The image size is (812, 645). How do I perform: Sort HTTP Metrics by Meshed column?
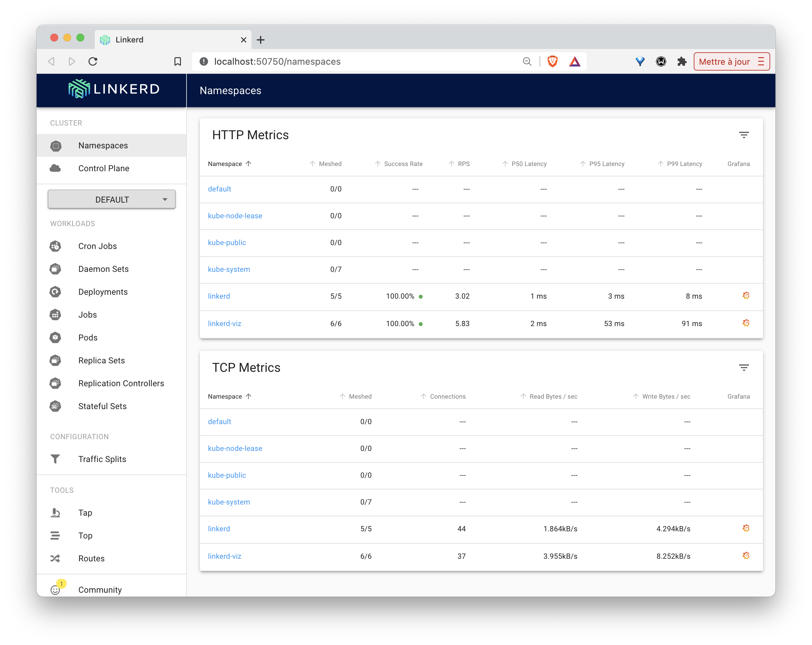(x=325, y=164)
